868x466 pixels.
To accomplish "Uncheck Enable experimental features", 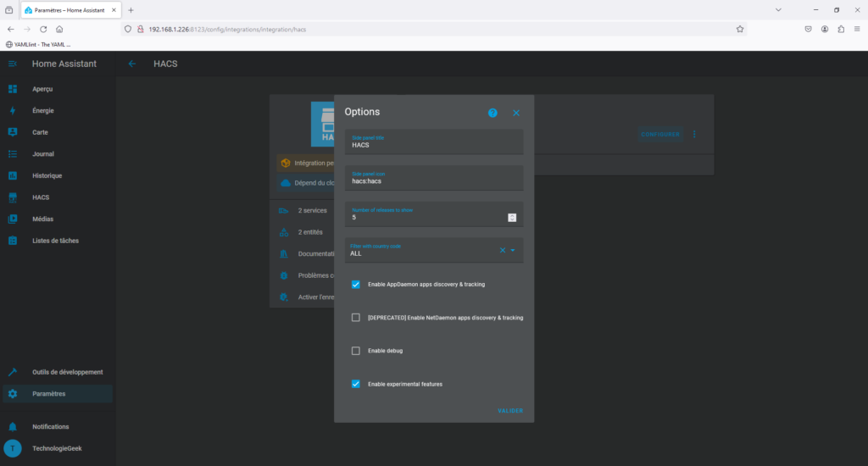I will [x=356, y=384].
